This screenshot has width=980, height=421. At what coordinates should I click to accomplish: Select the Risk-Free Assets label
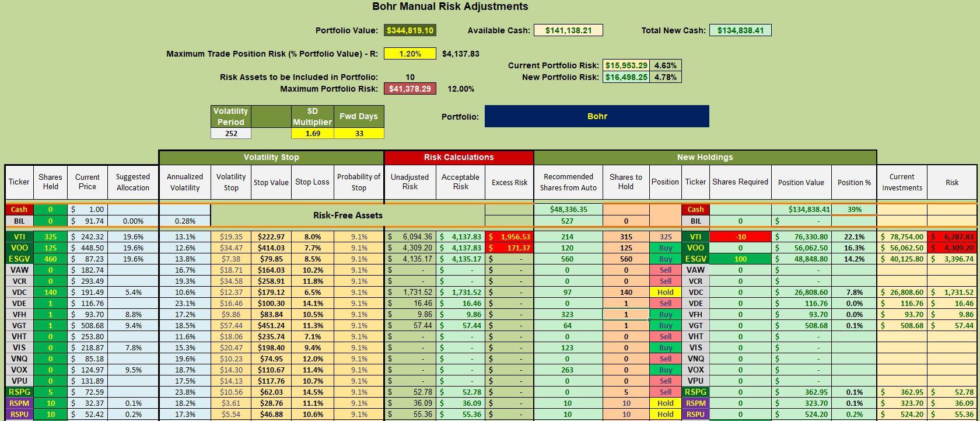pos(348,215)
